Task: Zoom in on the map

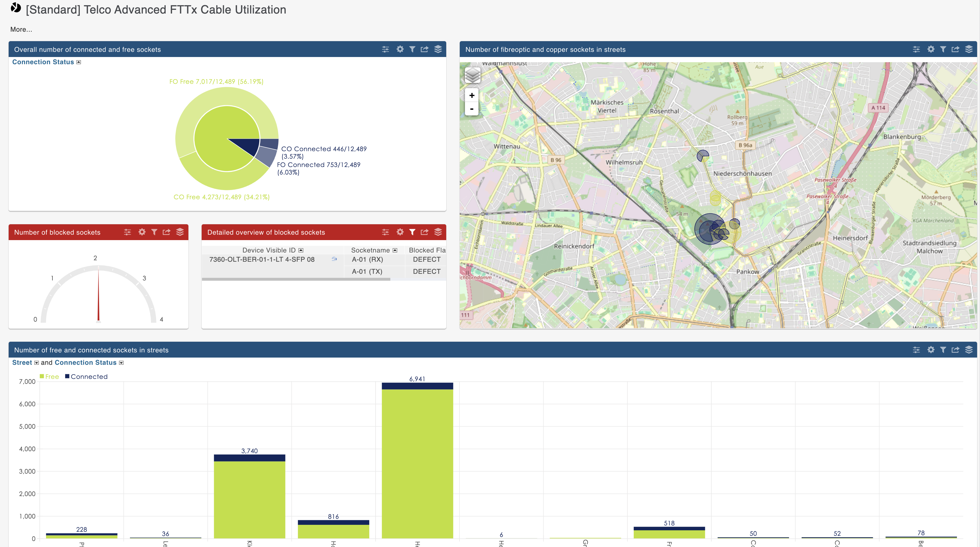Action: pyautogui.click(x=472, y=95)
